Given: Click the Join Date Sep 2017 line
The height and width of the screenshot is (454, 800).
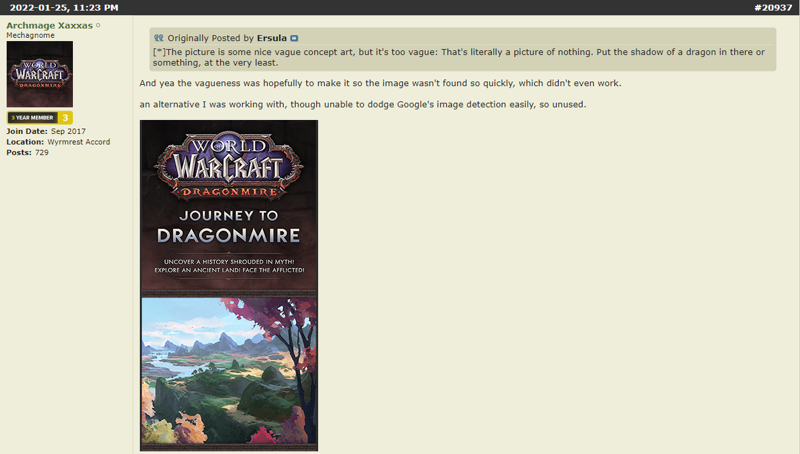Looking at the screenshot, I should pos(46,131).
